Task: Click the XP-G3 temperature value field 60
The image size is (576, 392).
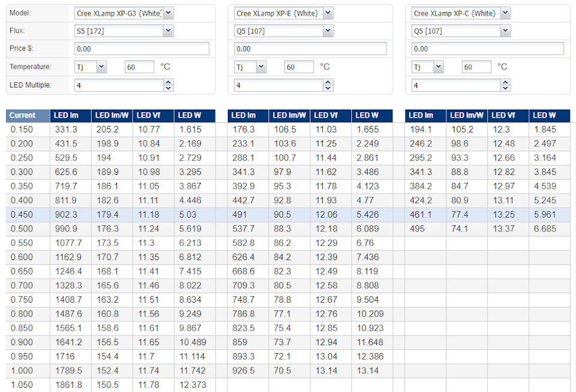Action: [139, 67]
